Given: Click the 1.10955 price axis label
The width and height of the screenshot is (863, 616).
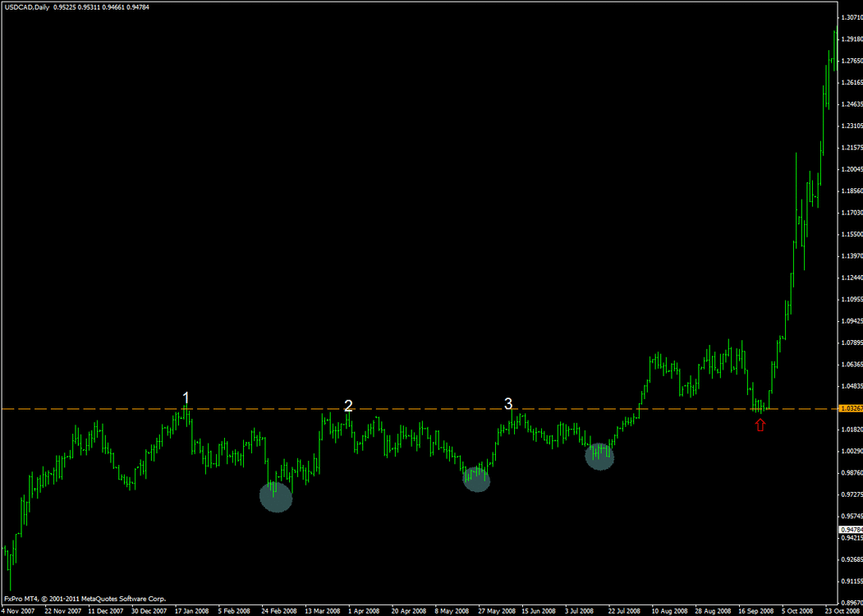Looking at the screenshot, I should tap(851, 300).
